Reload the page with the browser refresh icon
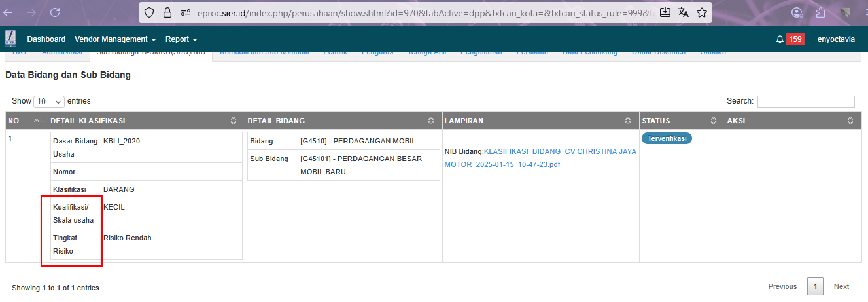The image size is (868, 302). click(x=55, y=12)
